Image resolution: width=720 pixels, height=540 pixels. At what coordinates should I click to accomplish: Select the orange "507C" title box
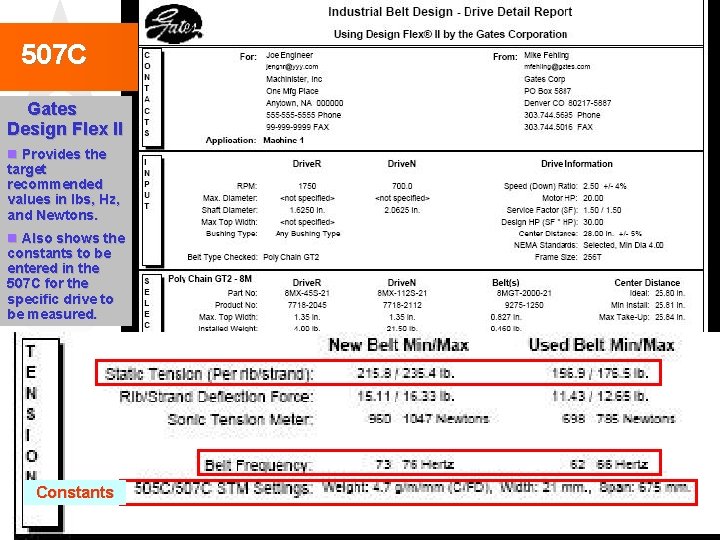pyautogui.click(x=68, y=56)
